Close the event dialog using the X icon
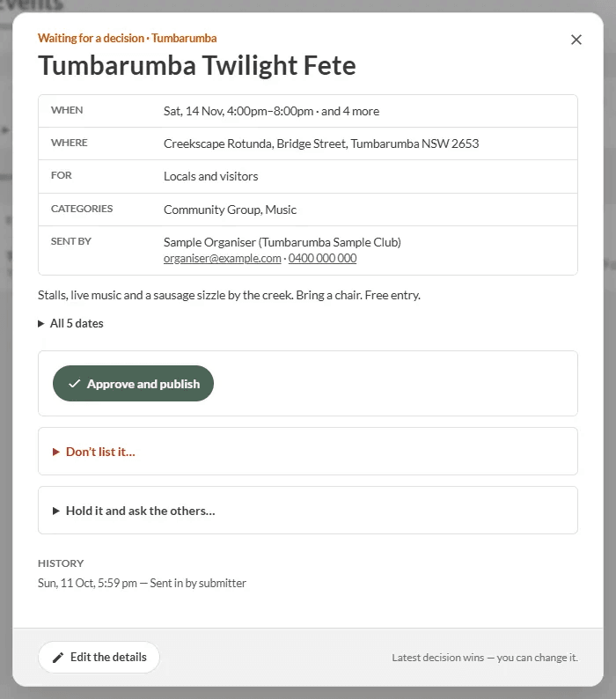The width and height of the screenshot is (616, 699). coord(576,40)
